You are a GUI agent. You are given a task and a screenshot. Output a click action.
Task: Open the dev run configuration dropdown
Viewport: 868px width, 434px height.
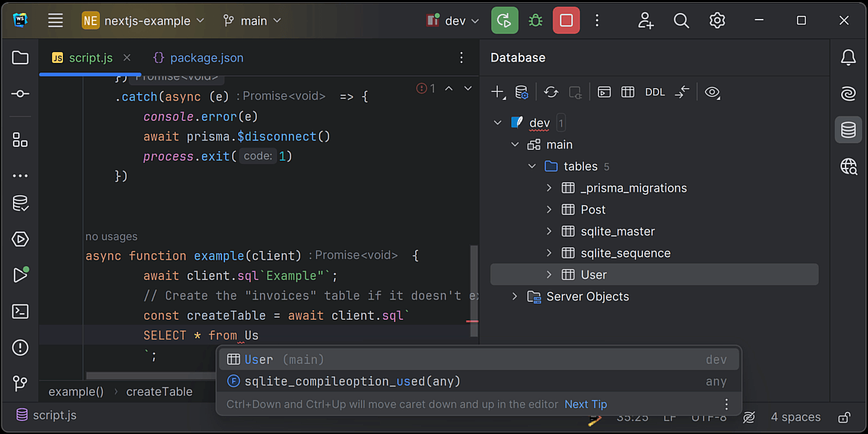pyautogui.click(x=454, y=21)
